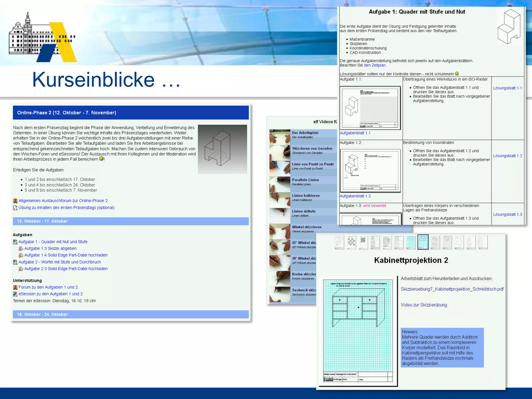Select the last page thumbnail in the strip
This screenshot has height=399, width=532.
[x=483, y=242]
